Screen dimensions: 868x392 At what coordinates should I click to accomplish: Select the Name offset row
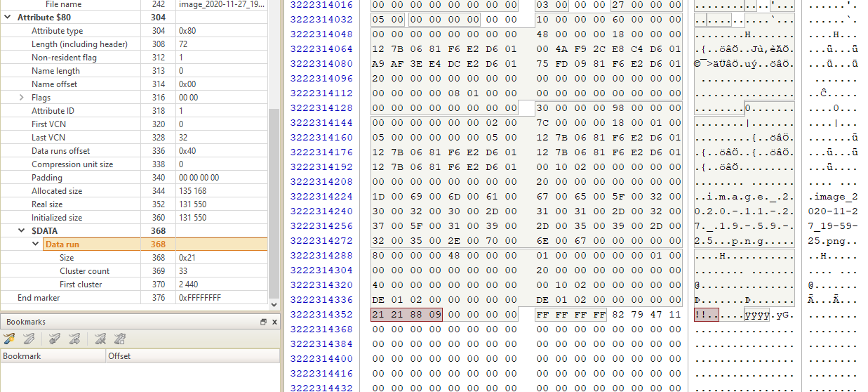click(134, 84)
